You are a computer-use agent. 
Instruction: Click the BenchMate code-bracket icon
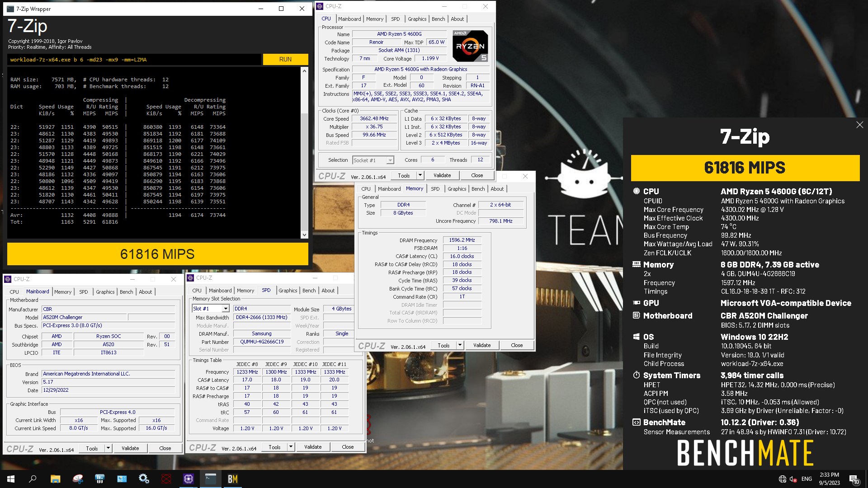(x=637, y=422)
